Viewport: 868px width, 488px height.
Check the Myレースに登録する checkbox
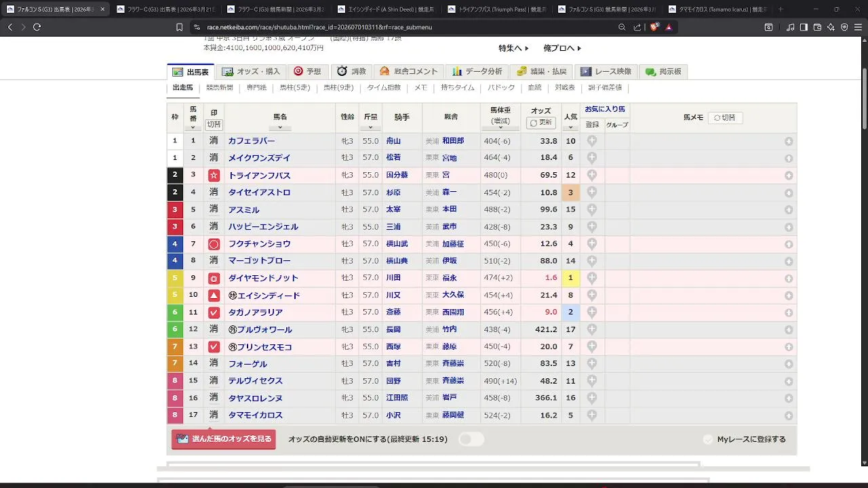pyautogui.click(x=708, y=439)
